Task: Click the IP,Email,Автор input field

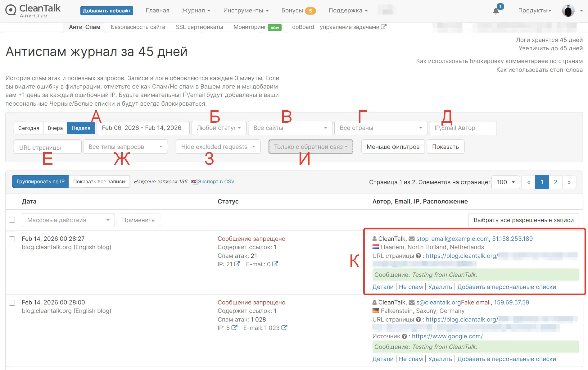Action: tap(462, 128)
